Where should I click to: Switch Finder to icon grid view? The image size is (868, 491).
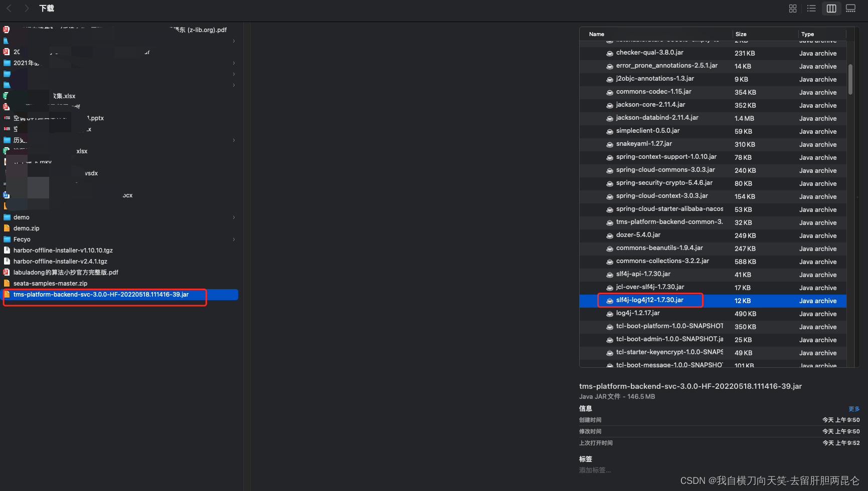pyautogui.click(x=793, y=9)
